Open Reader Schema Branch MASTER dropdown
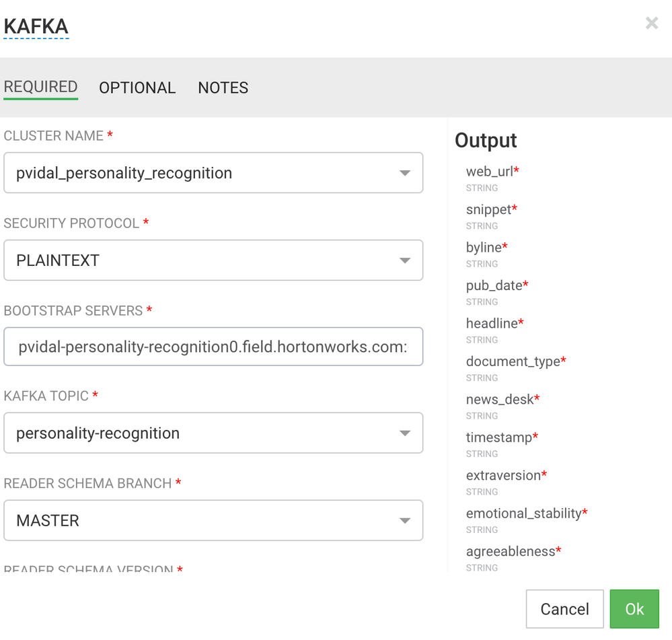Image resolution: width=672 pixels, height=640 pixels. tap(213, 520)
